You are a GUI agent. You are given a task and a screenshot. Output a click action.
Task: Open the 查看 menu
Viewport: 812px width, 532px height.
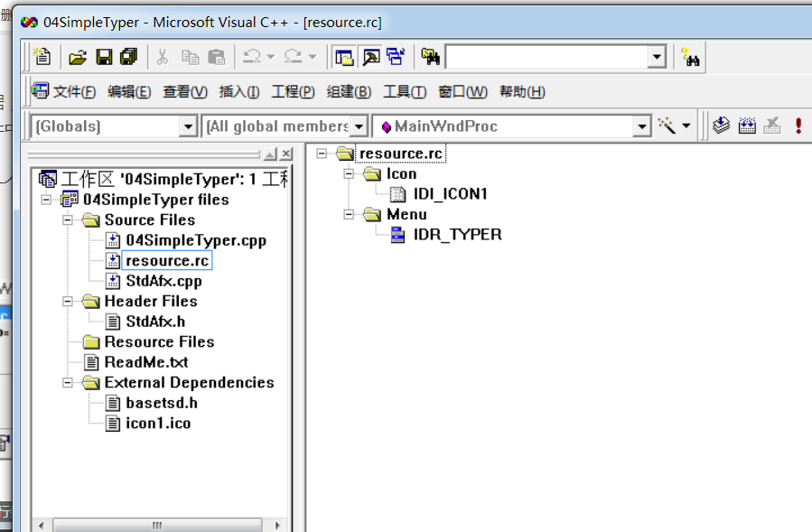tap(184, 91)
